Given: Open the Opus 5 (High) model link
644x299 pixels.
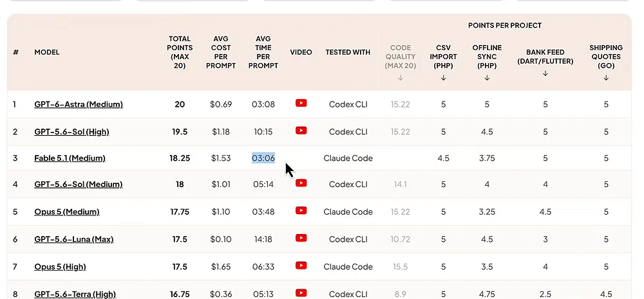Looking at the screenshot, I should (x=60, y=267).
